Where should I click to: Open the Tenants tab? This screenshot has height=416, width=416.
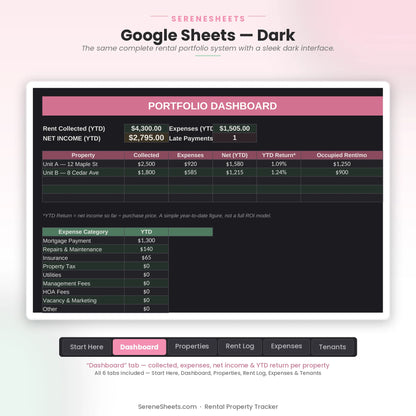pos(332,347)
